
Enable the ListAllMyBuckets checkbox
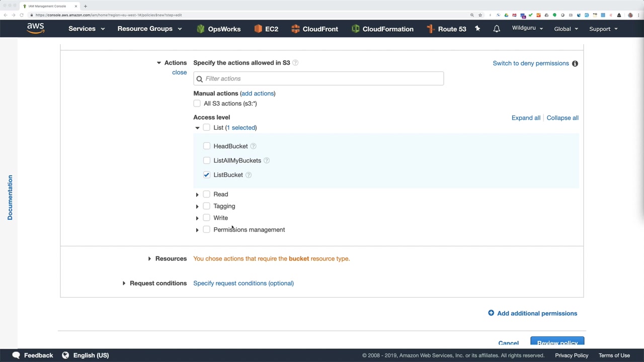[207, 160]
